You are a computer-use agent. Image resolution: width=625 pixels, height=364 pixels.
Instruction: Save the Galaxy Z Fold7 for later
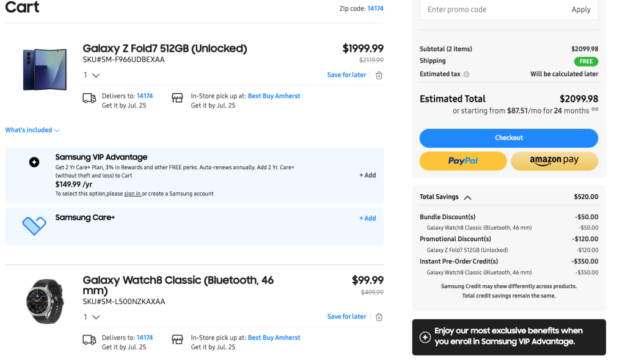(346, 75)
